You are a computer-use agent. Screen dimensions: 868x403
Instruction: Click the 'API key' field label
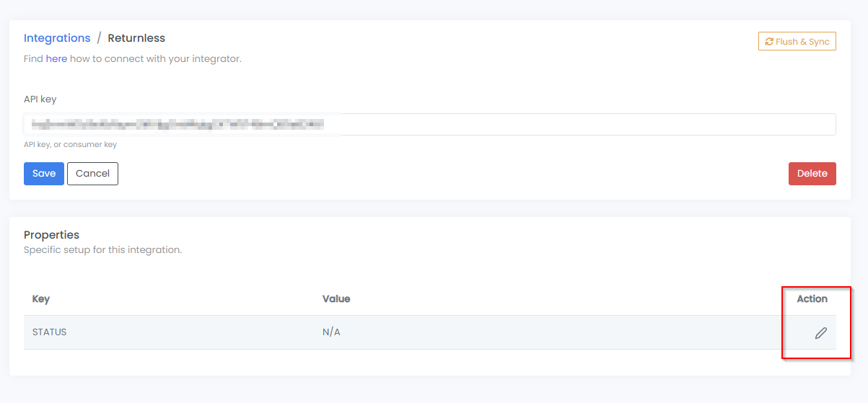(x=40, y=99)
